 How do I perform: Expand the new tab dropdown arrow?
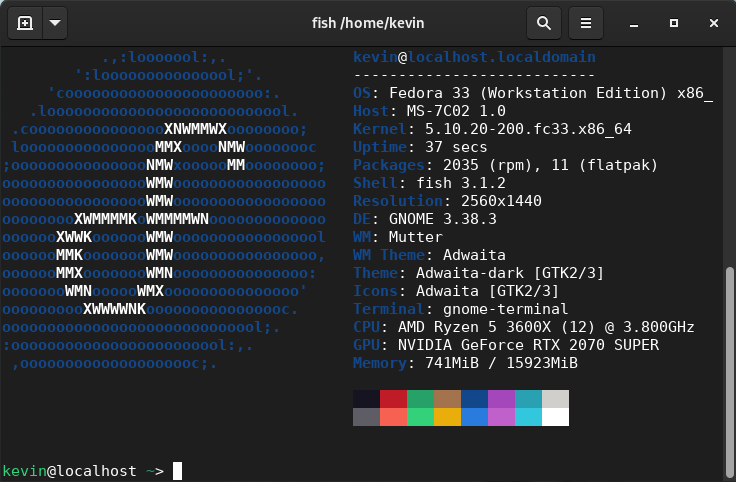coord(55,23)
